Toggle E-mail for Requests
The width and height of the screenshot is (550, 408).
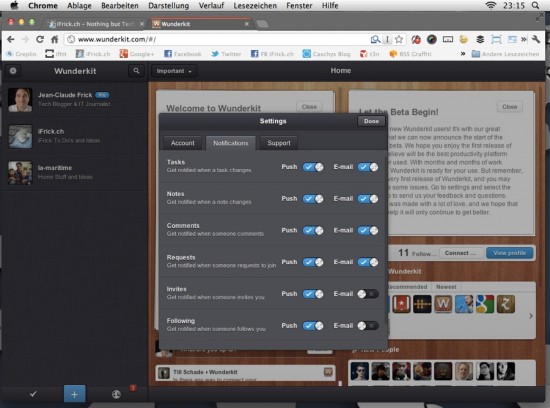coord(368,262)
